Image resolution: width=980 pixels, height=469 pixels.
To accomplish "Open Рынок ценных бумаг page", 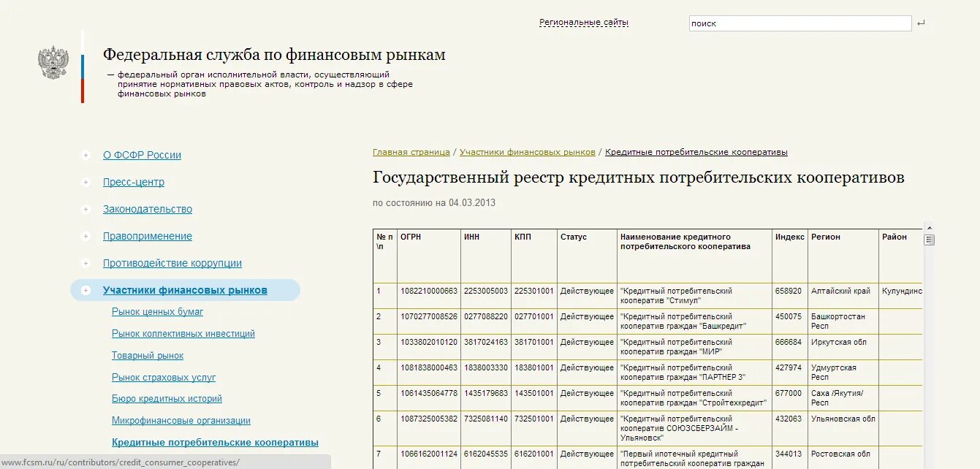I will tap(157, 311).
